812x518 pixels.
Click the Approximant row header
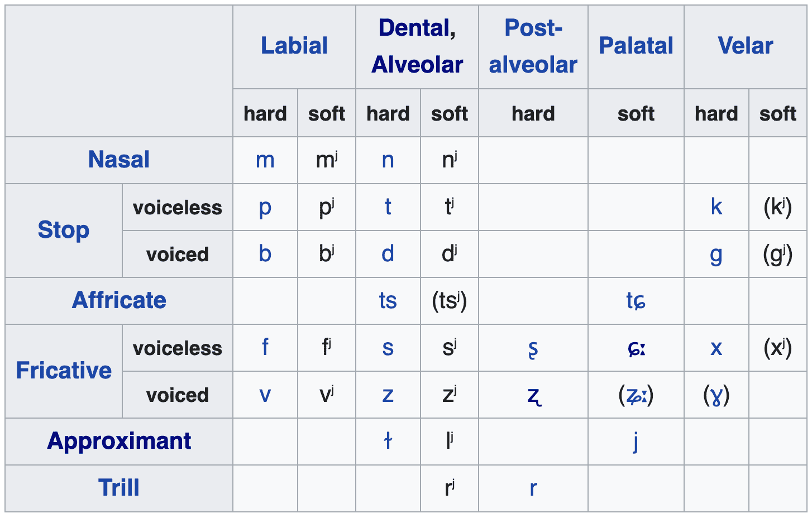coord(119,441)
